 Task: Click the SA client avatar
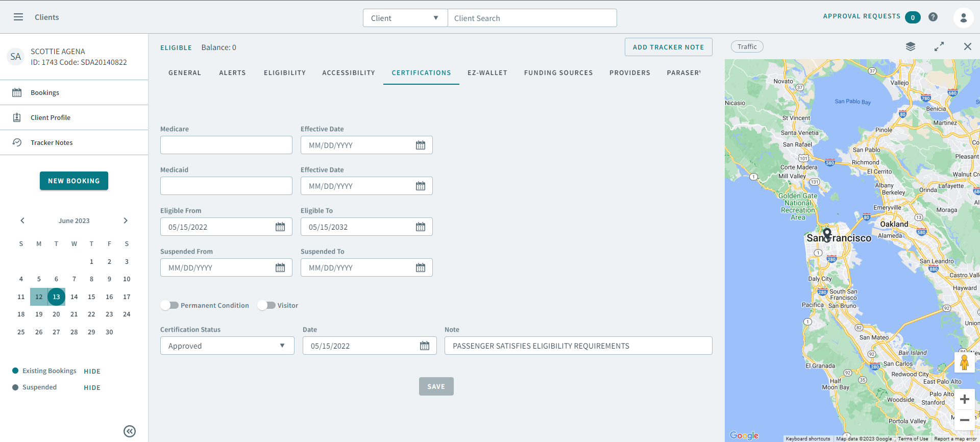tap(16, 57)
